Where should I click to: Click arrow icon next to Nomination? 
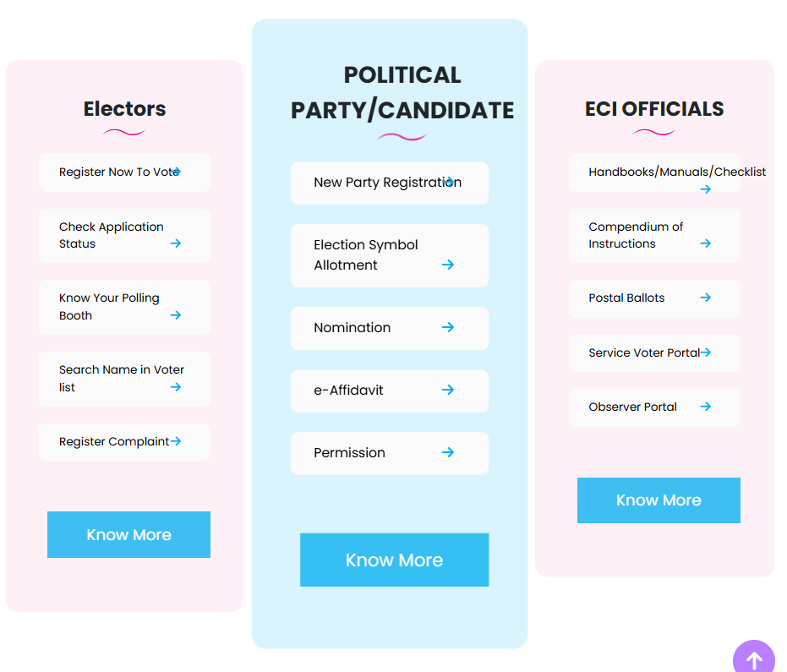point(448,327)
